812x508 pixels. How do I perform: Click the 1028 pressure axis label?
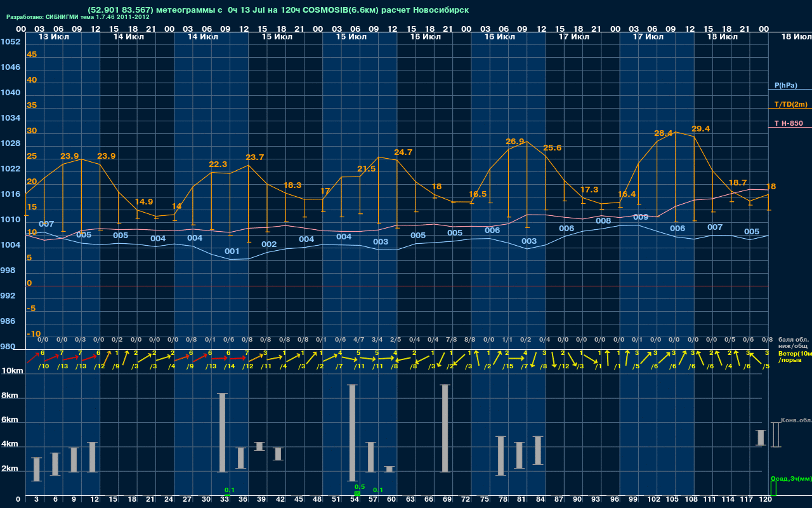coord(10,144)
